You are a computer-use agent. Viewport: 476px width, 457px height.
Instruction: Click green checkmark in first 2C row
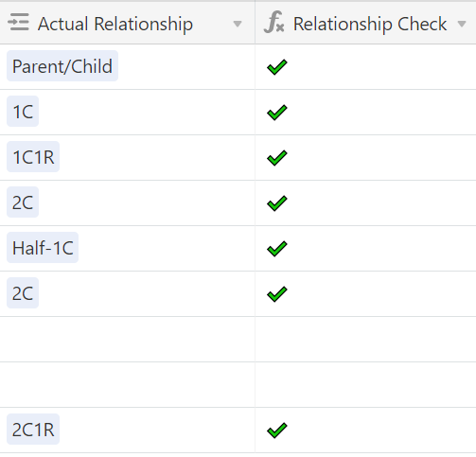click(x=277, y=203)
